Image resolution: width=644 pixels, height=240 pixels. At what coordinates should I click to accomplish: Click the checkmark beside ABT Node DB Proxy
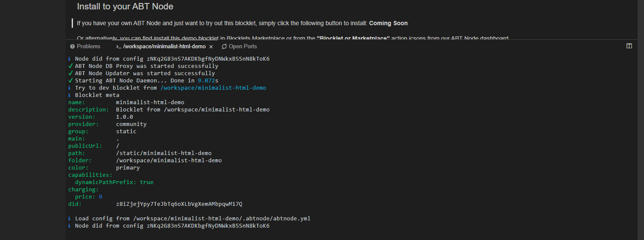point(70,66)
